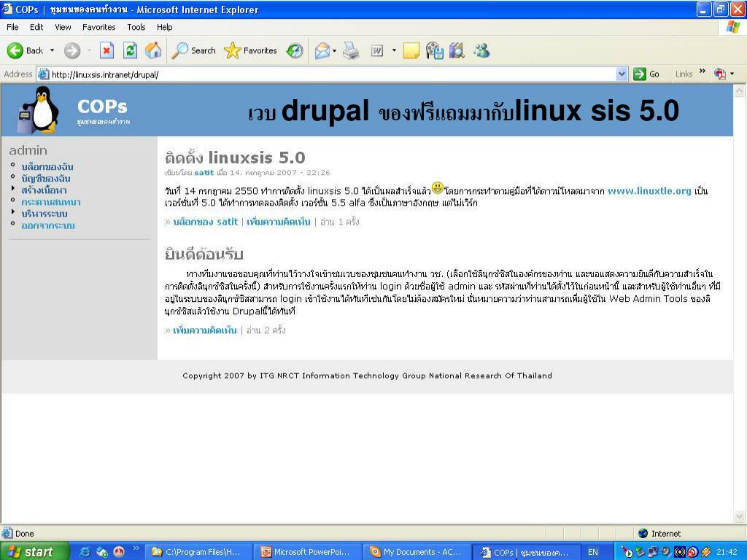
Task: Click the ออกจากระบบ logout link
Action: coord(48,225)
